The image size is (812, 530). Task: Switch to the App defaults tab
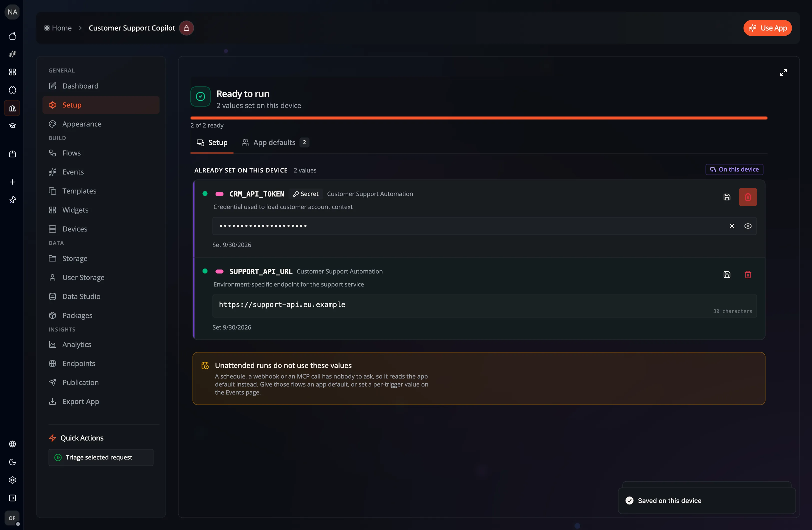click(275, 143)
